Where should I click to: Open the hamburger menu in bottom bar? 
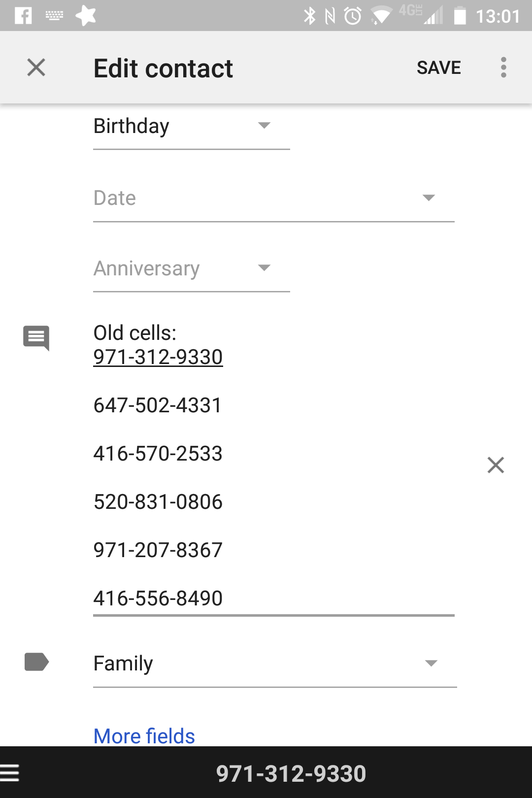point(9,773)
